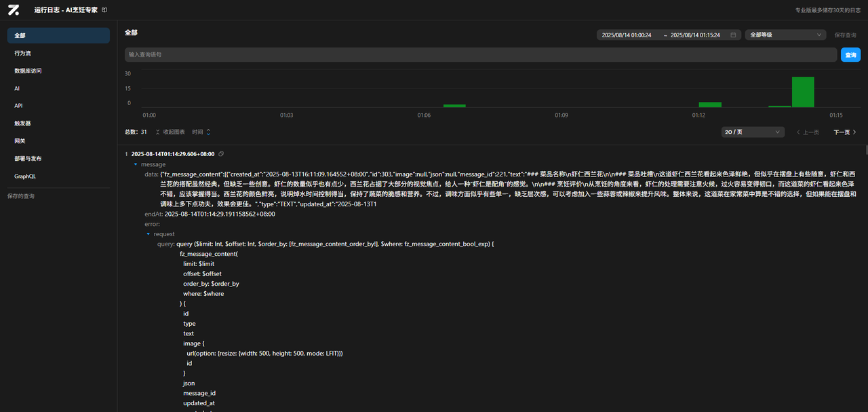Click the fz_message_content( query line

[x=209, y=254]
